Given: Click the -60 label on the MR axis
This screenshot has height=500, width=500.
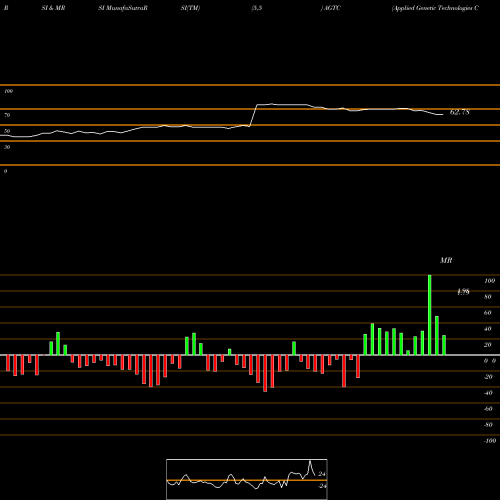Looking at the screenshot, I should coord(488,409).
